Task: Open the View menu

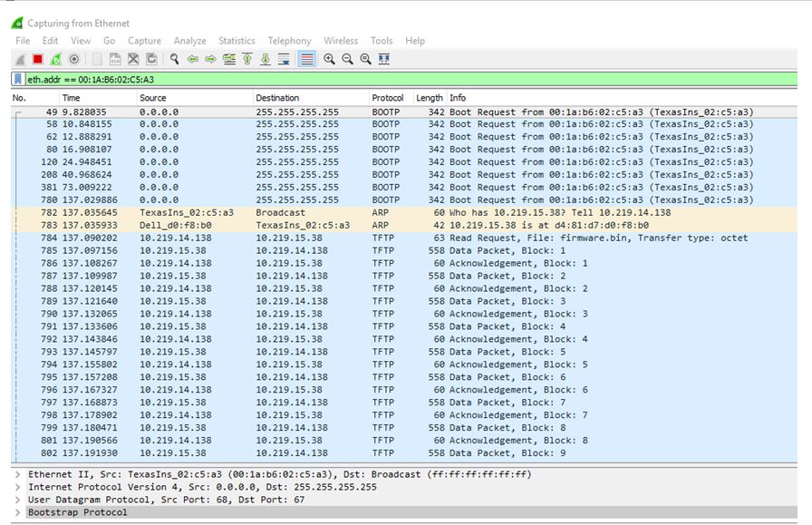Action: pos(81,41)
